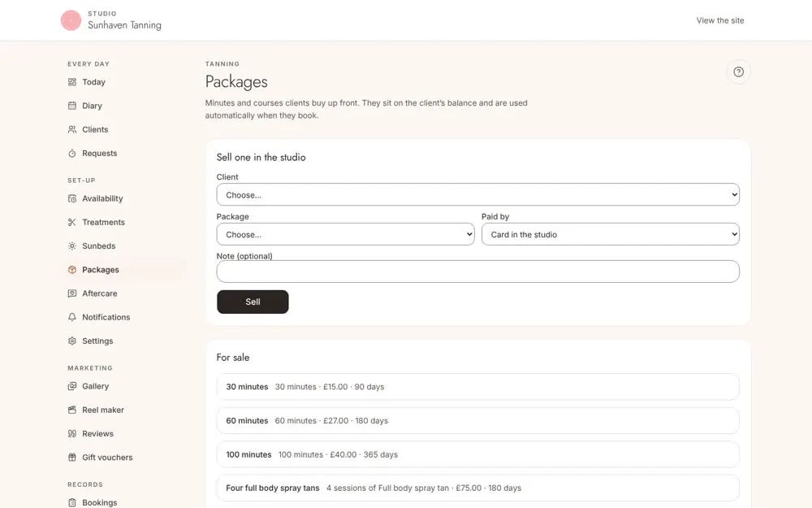Select the 60 minutes package row
This screenshot has height=508, width=812.
point(477,420)
